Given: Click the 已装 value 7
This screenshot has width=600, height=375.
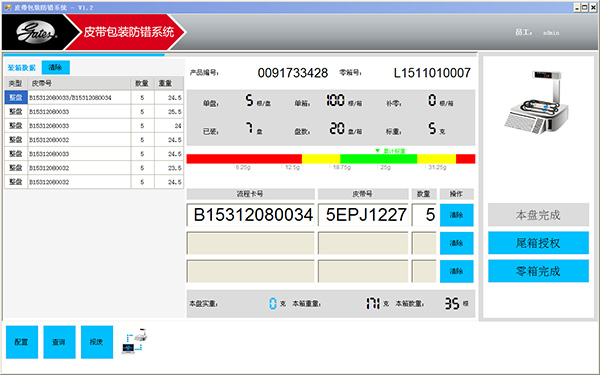Looking at the screenshot, I should click(249, 128).
